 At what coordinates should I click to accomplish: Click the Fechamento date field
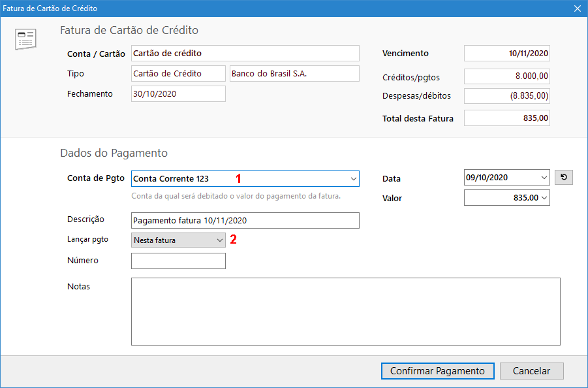click(178, 94)
